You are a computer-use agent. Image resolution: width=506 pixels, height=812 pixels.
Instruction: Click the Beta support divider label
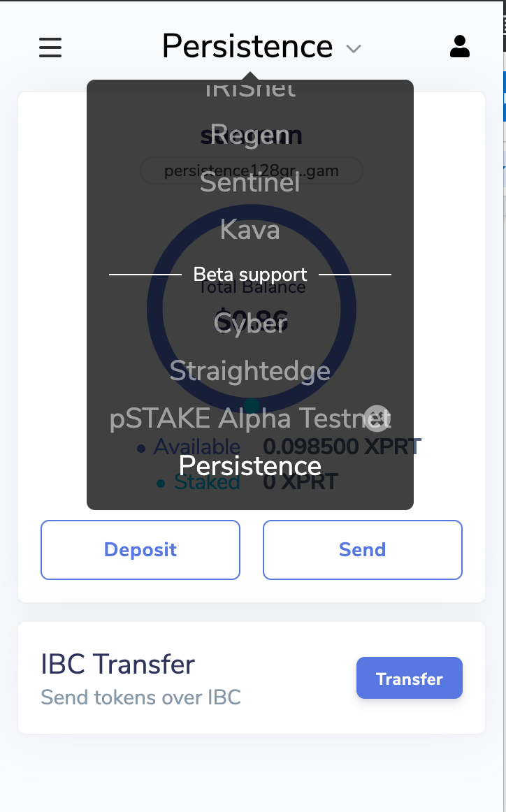point(250,275)
